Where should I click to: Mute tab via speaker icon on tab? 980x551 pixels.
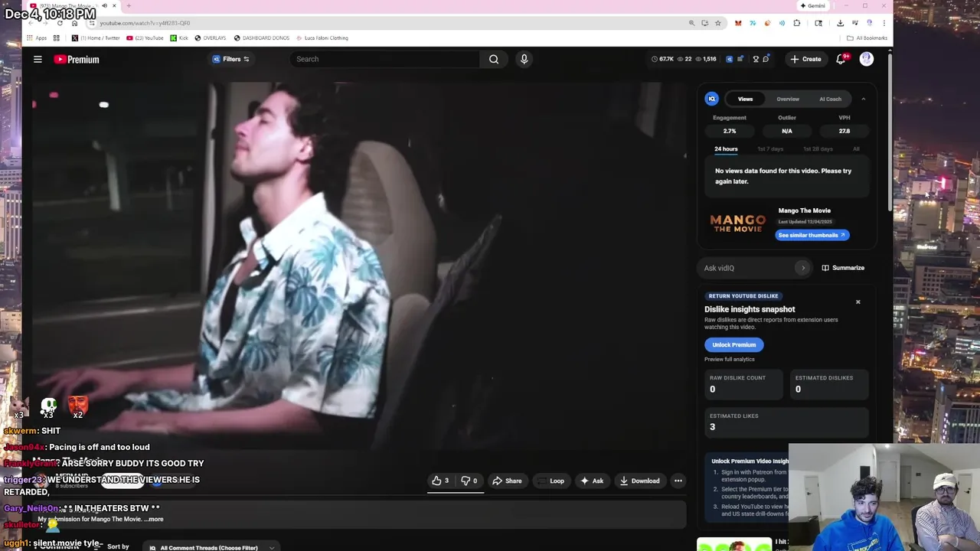click(104, 6)
